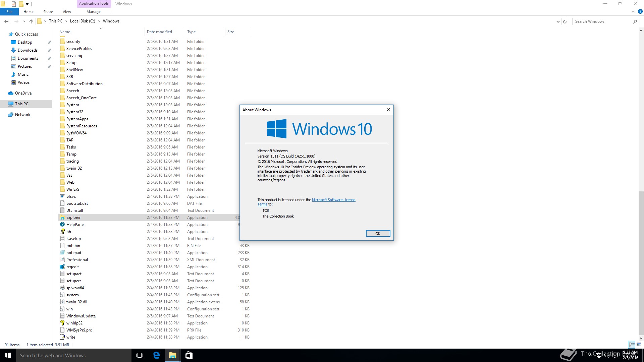Open Microsoft Software License Terms link
This screenshot has width=644, height=362.
(x=333, y=200)
